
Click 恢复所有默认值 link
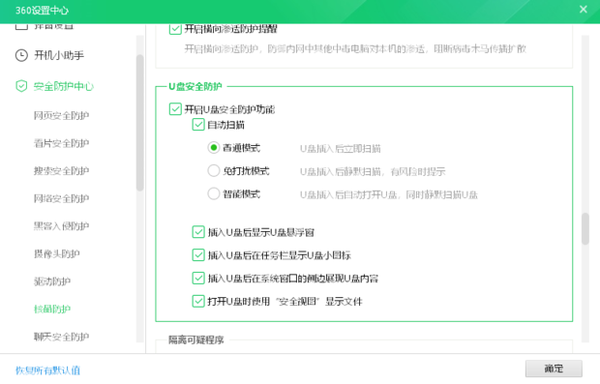(48, 370)
